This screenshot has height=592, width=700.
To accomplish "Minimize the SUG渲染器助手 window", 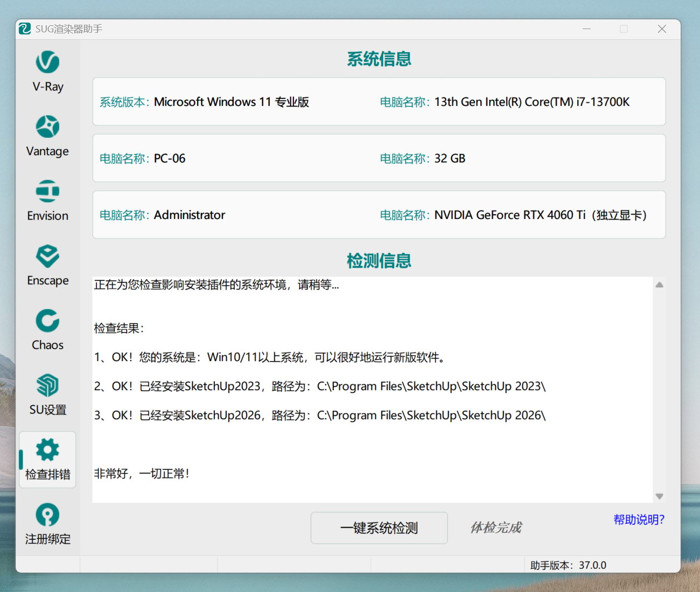I will pyautogui.click(x=586, y=29).
